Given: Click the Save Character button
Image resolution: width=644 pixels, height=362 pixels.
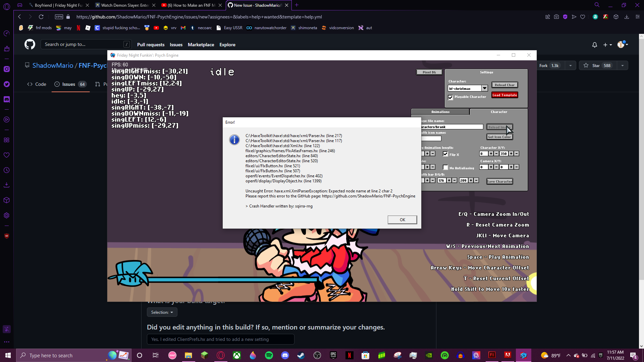Looking at the screenshot, I should pyautogui.click(x=499, y=181).
